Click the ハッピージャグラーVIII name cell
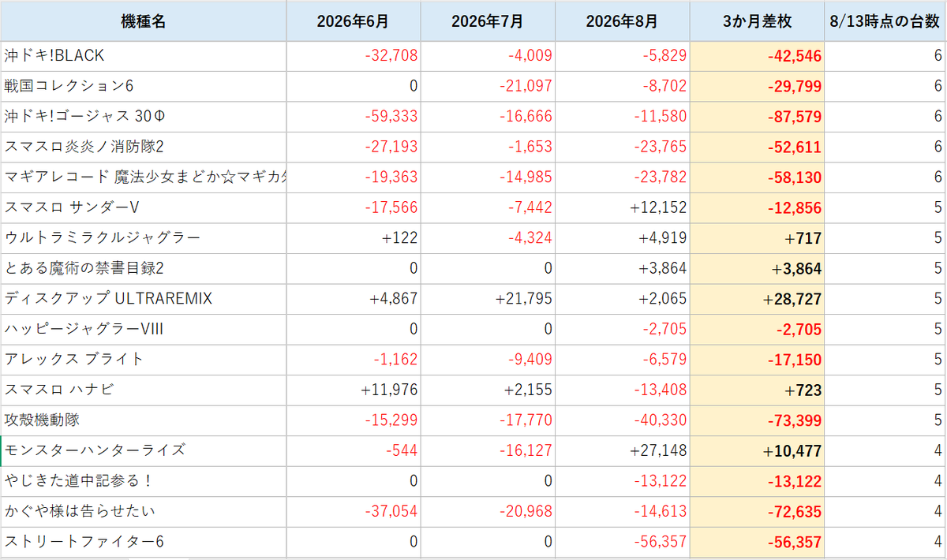 (x=143, y=329)
